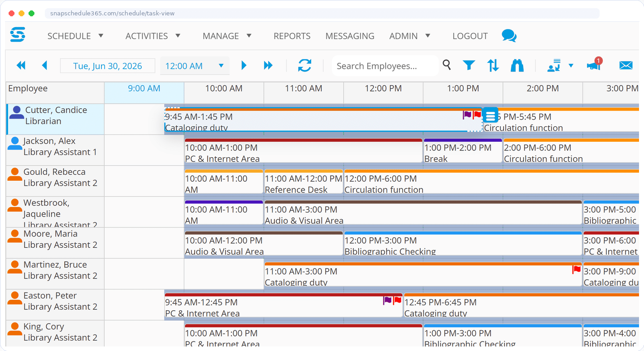Click the Search Employees field

[x=385, y=66]
